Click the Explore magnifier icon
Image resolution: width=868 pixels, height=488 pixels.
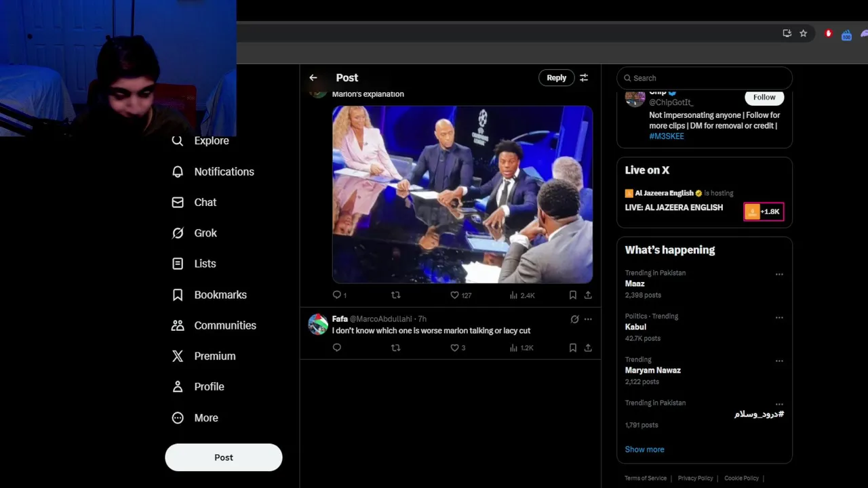[x=178, y=140]
